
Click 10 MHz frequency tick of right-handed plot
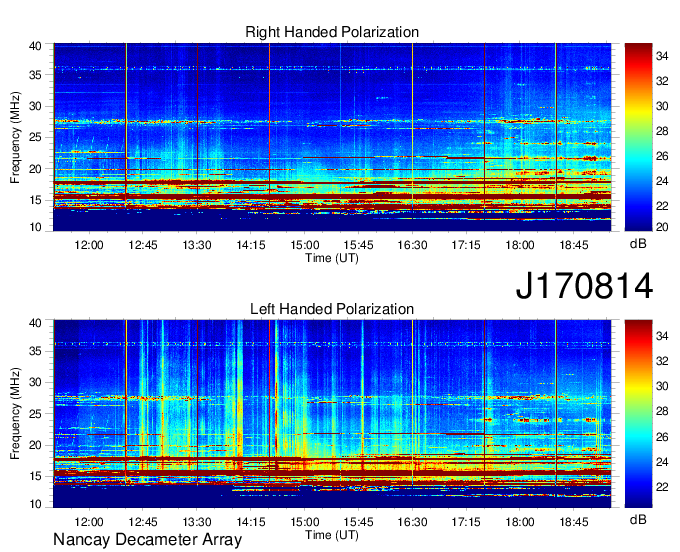(x=35, y=227)
